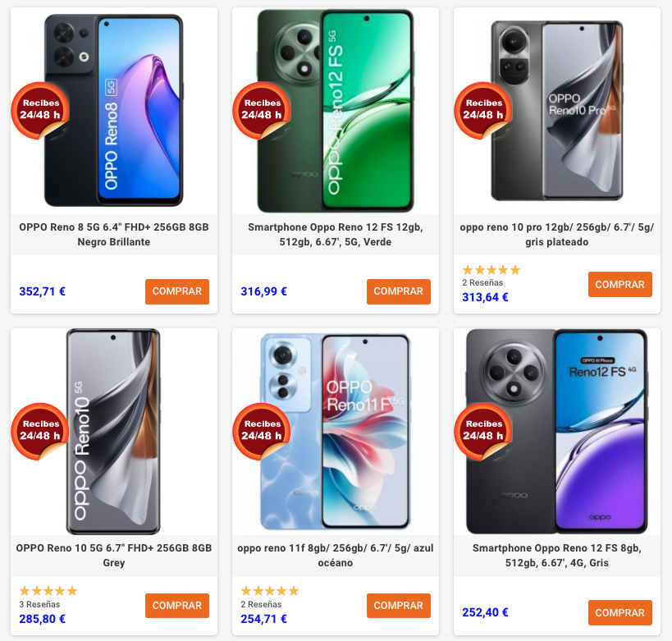Open the green Reno 12 FS product image
Viewport: 672px width, 641px height.
(x=336, y=111)
